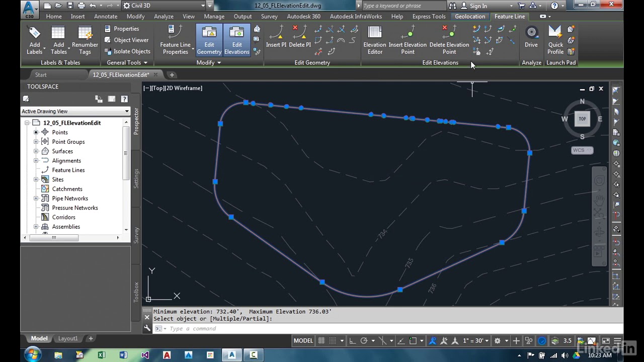Switch to the Start drawing tab
Screen dimensions: 644x362
[x=41, y=75]
